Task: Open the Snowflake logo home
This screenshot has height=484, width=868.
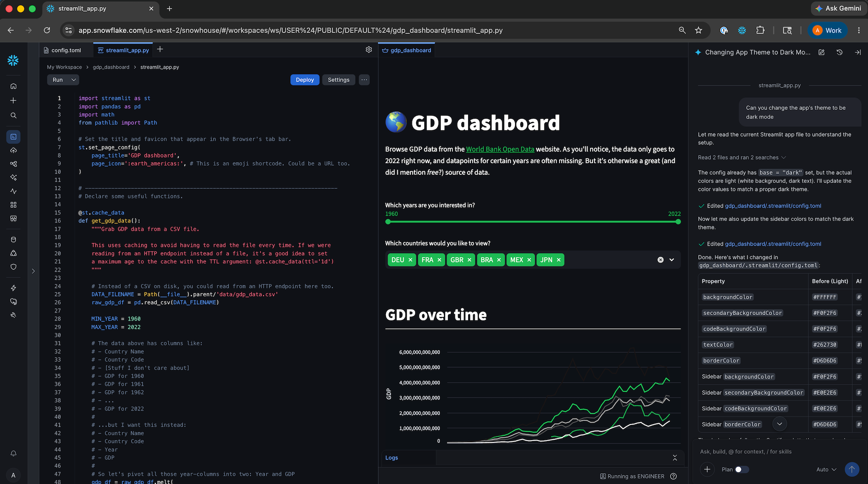Action: [13, 60]
